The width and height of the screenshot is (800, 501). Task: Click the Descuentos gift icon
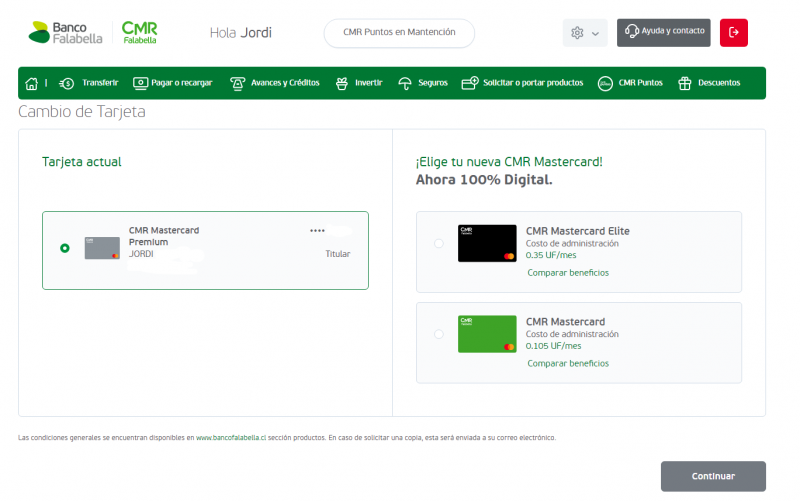click(x=685, y=83)
